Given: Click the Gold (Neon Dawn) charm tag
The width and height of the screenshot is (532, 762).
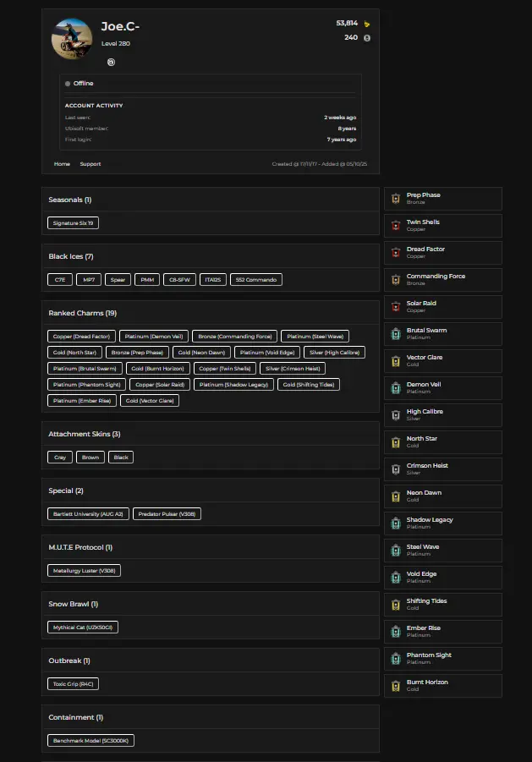Looking at the screenshot, I should [x=201, y=353].
